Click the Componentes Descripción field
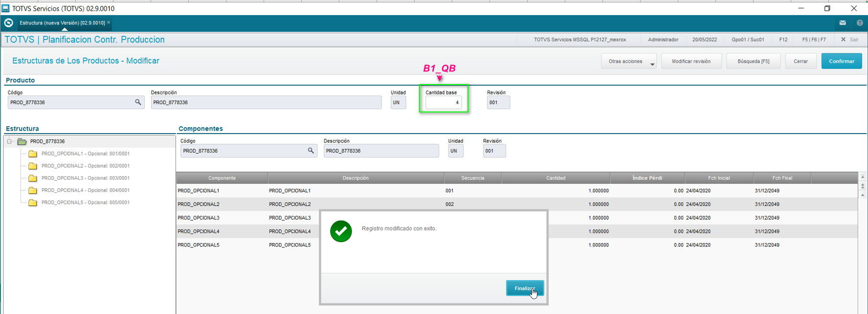Screen dimensions: 868x314 point(381,151)
